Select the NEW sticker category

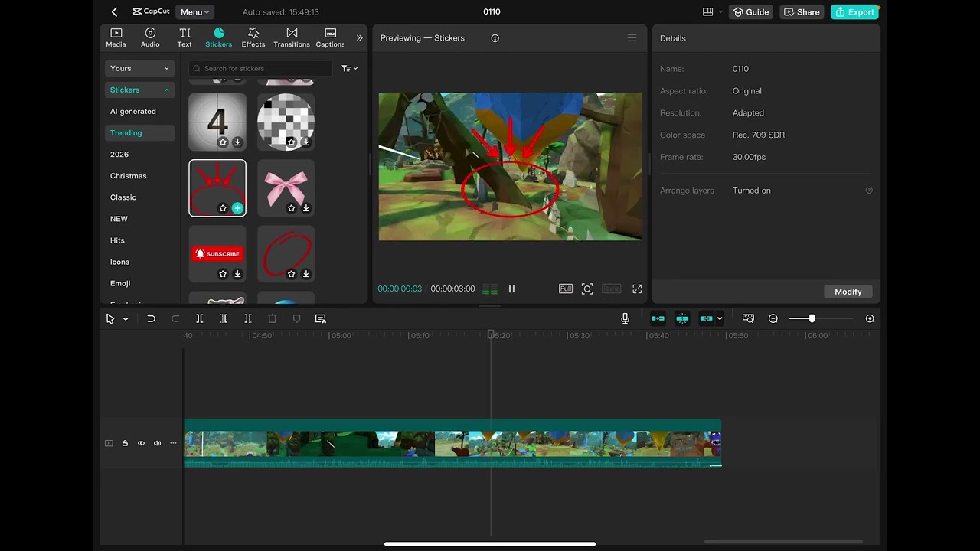pyautogui.click(x=119, y=219)
